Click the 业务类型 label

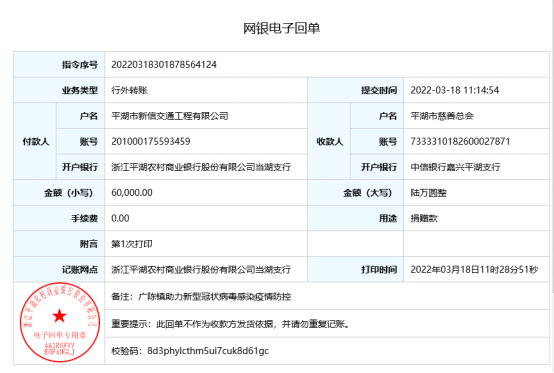[x=80, y=90]
